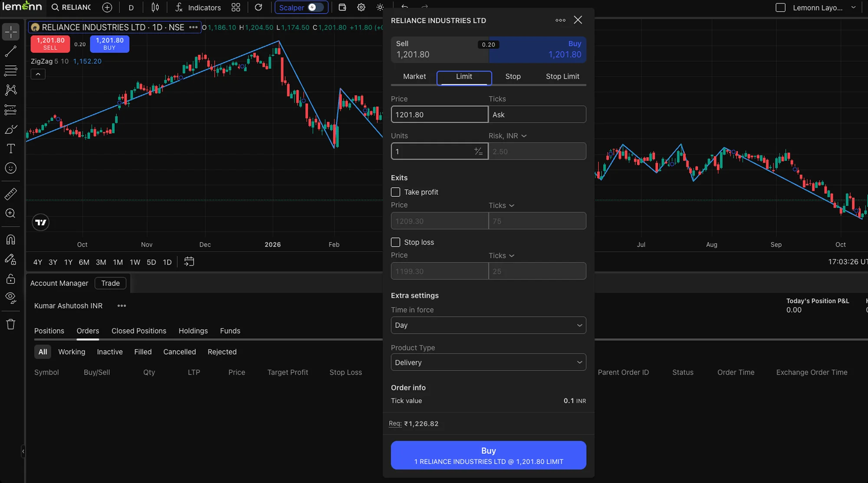Remove drawings with the trash icon
Screen dimensions: 868x483
click(x=11, y=324)
